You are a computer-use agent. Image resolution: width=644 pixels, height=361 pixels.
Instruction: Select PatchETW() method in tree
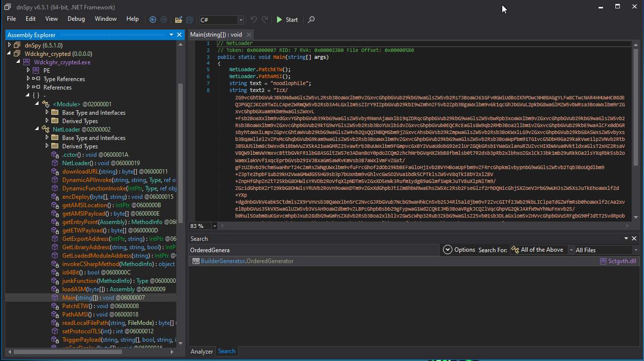(x=78, y=306)
